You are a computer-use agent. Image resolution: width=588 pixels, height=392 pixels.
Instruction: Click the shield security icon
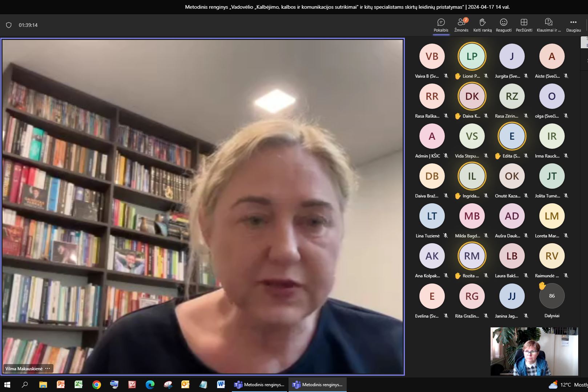point(9,25)
